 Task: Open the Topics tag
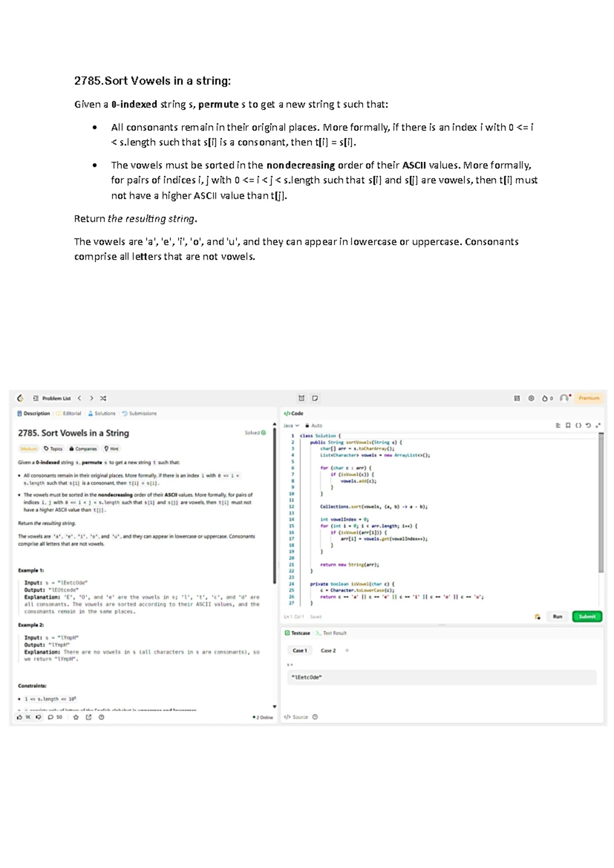pyautogui.click(x=53, y=449)
